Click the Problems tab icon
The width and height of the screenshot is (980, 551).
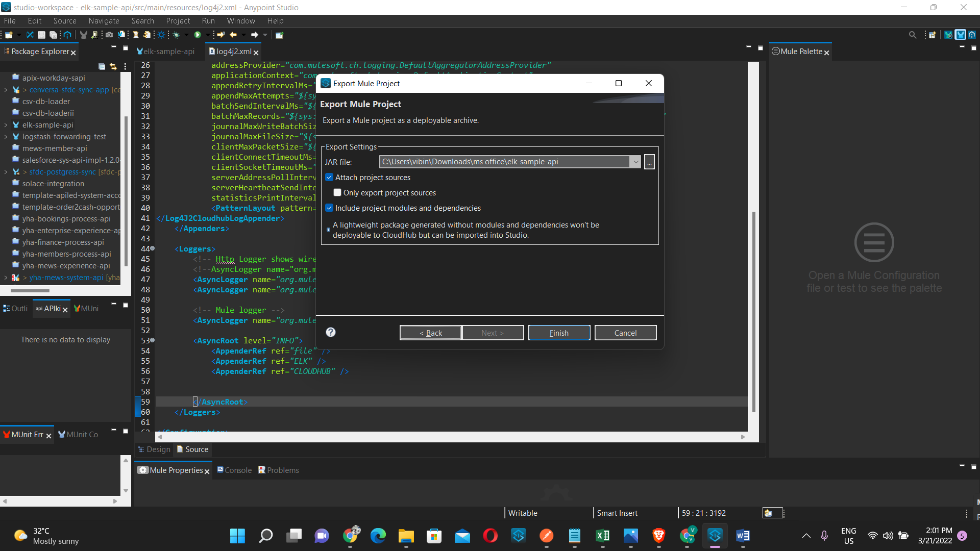tap(262, 470)
